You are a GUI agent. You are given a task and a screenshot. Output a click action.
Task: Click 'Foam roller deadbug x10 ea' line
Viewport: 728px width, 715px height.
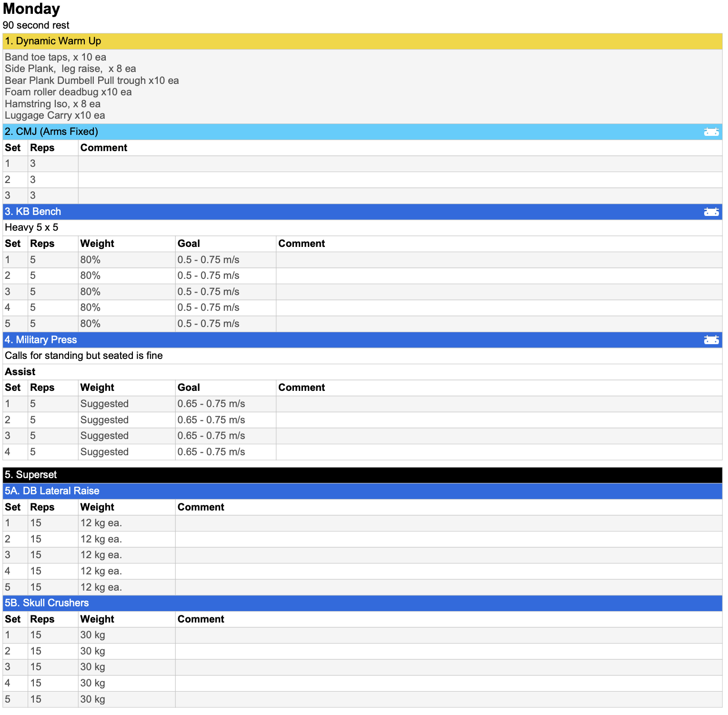pyautogui.click(x=68, y=92)
